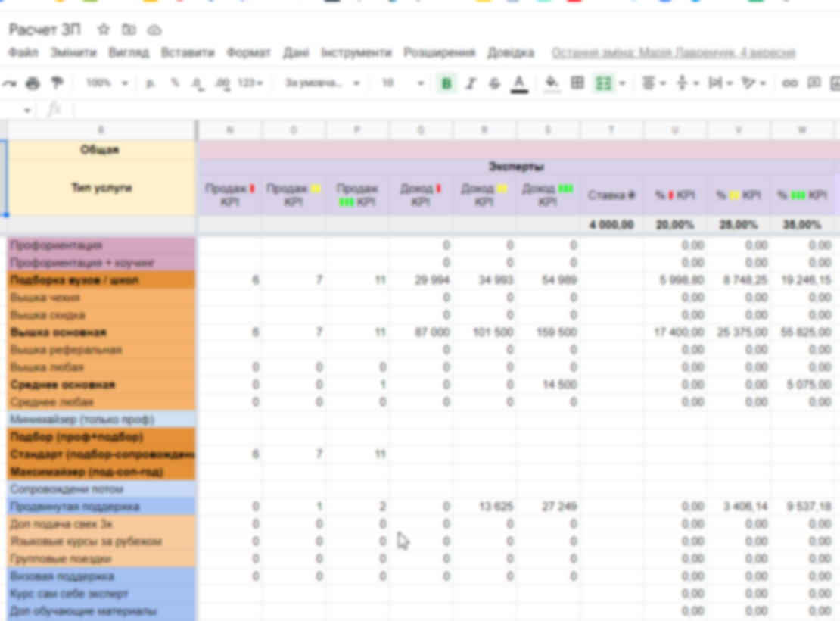
Task: Select the Общая header cell
Action: click(x=101, y=150)
